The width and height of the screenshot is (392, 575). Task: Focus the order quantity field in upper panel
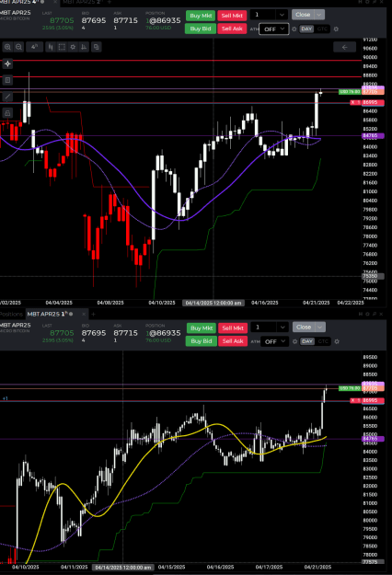click(263, 15)
